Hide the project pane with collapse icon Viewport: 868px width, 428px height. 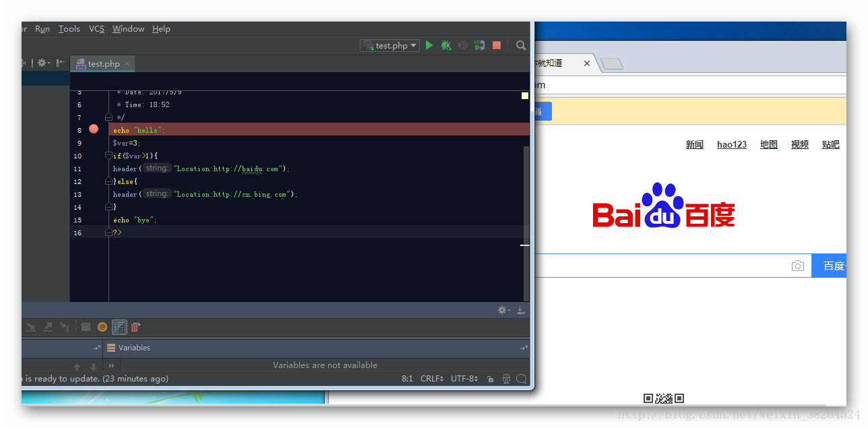pos(61,63)
